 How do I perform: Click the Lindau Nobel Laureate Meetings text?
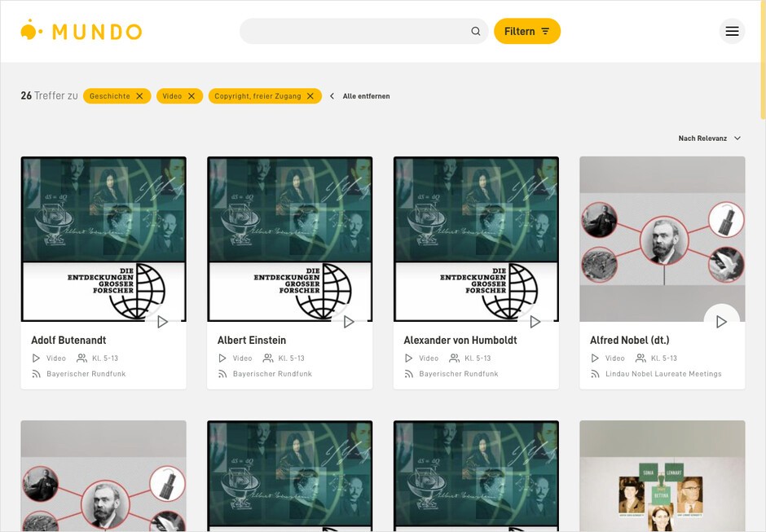pyautogui.click(x=663, y=374)
